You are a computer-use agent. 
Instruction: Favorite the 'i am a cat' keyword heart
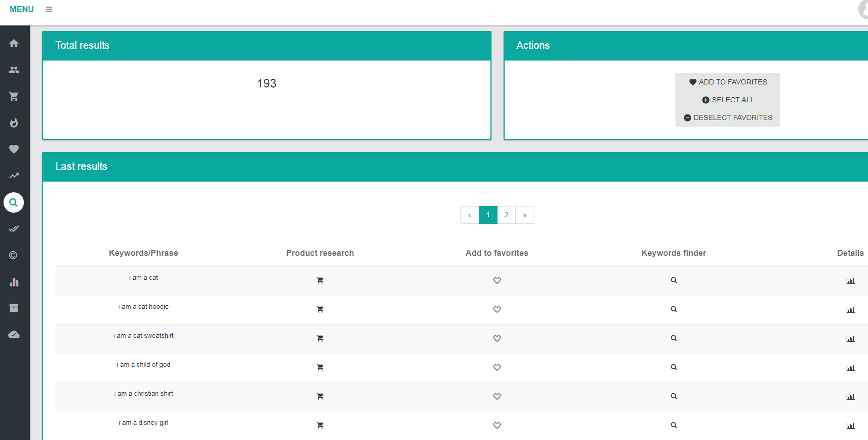[x=497, y=280]
